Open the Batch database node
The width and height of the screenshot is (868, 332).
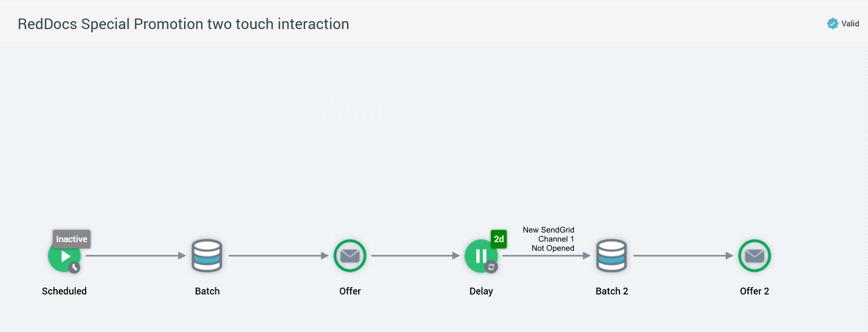(x=207, y=255)
